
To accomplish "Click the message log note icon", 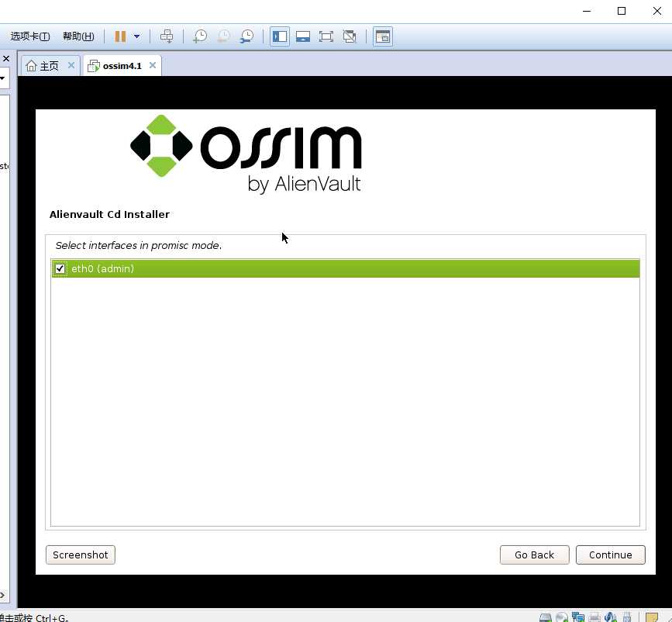I will point(651,617).
